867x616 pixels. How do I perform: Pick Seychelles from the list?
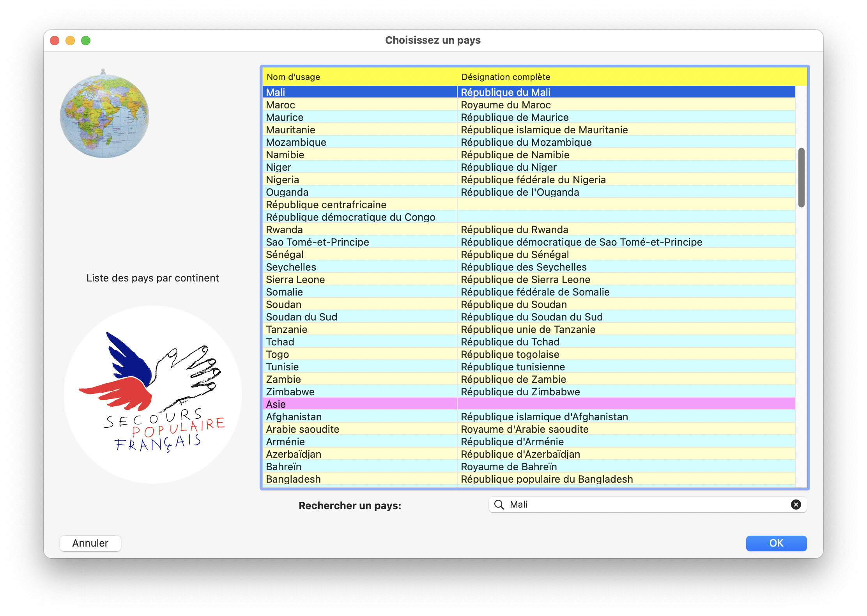[x=529, y=267]
